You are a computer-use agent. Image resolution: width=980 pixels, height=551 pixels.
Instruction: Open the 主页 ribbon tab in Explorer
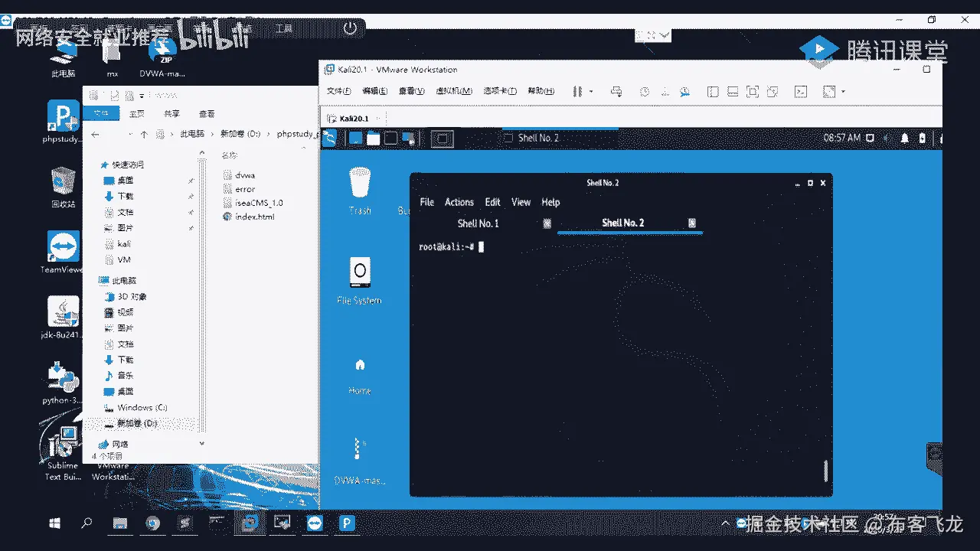136,113
